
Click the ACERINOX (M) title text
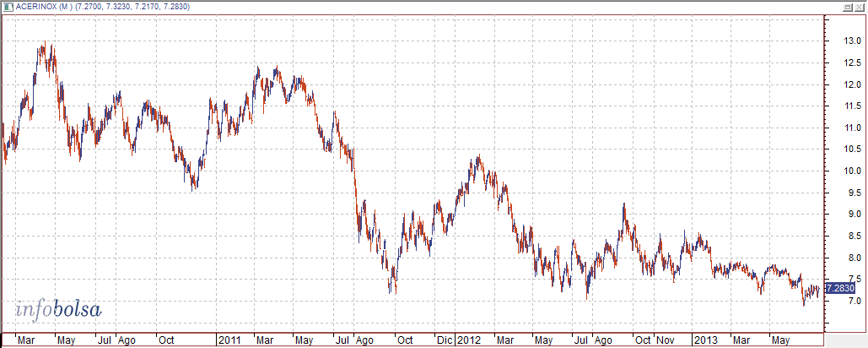point(44,7)
